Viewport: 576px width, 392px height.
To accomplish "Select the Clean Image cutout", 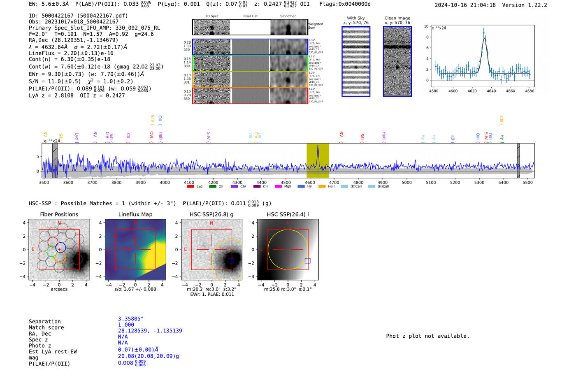I will 397,61.
